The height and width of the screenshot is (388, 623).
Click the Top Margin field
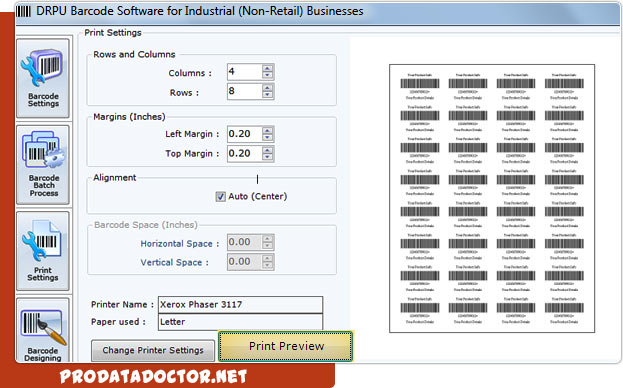tap(245, 153)
